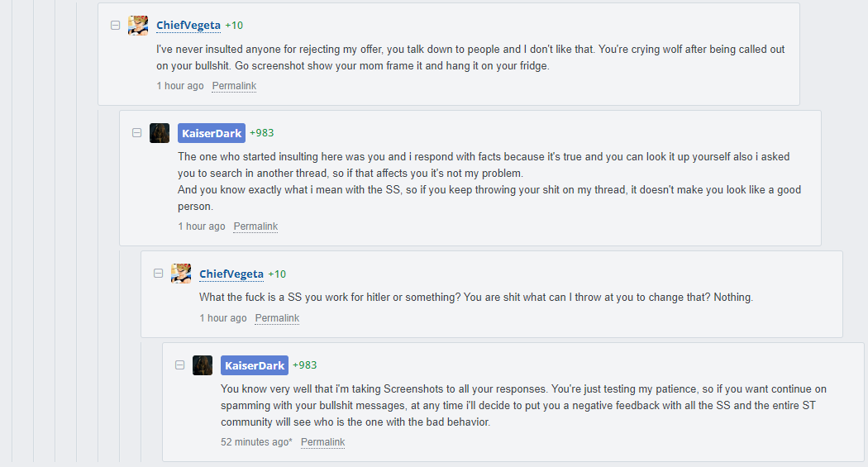This screenshot has height=467, width=868.
Task: Collapse KaiserDark's last comment about screenshots
Action: [180, 365]
